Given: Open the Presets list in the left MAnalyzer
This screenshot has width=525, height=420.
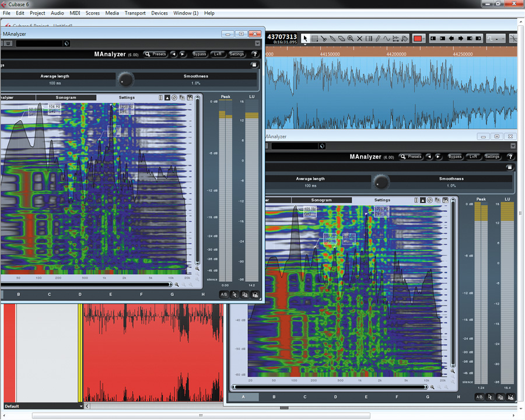Looking at the screenshot, I should pyautogui.click(x=156, y=54).
